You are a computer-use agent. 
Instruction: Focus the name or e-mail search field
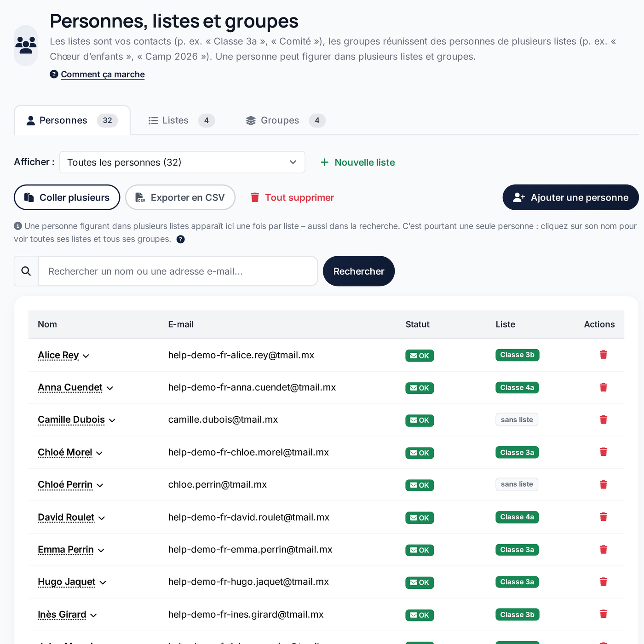pyautogui.click(x=178, y=271)
